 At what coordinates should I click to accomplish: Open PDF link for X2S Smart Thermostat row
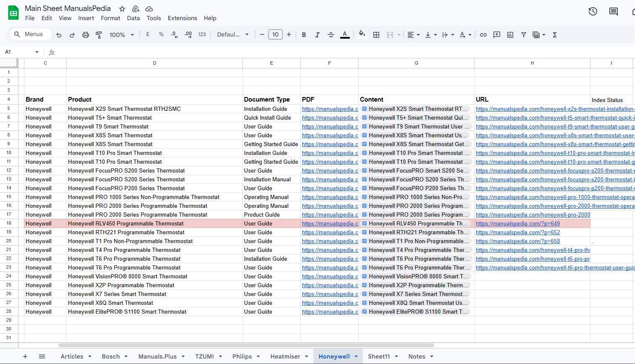coord(330,109)
